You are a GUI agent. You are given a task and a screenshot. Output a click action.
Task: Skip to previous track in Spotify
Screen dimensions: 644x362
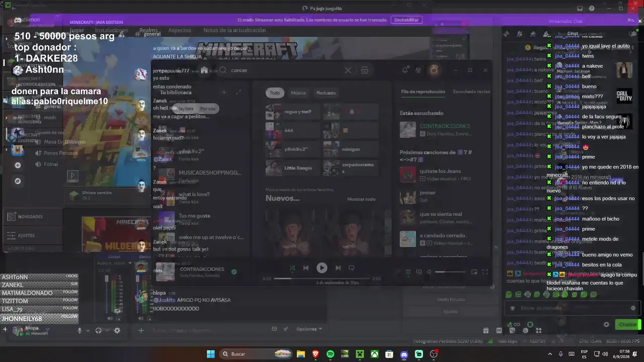coord(305,268)
